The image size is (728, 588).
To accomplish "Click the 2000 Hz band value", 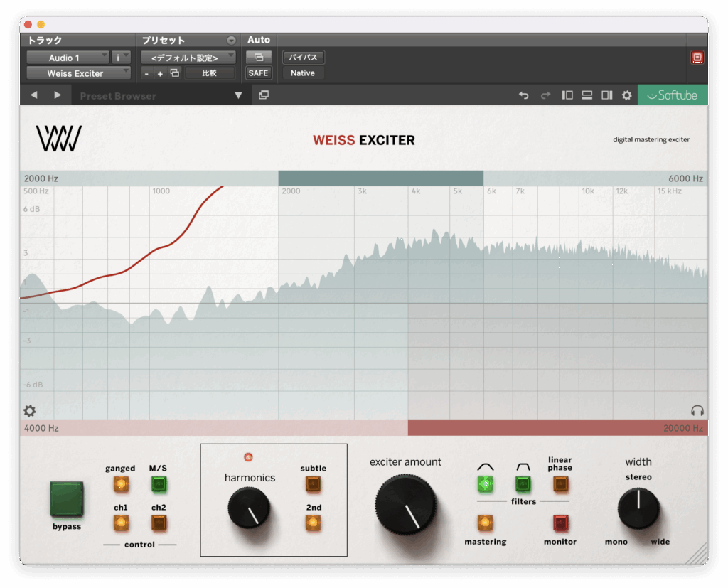I will (x=41, y=178).
